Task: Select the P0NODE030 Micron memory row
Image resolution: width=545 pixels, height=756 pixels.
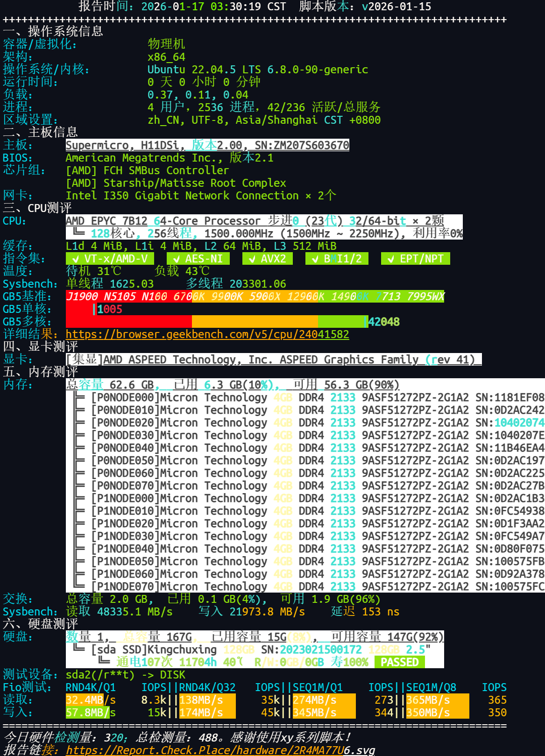Action: pyautogui.click(x=309, y=435)
